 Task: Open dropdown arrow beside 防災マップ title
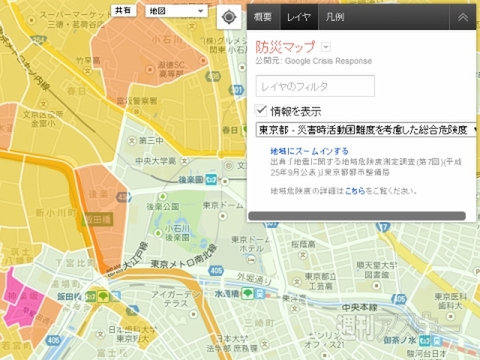[x=326, y=47]
